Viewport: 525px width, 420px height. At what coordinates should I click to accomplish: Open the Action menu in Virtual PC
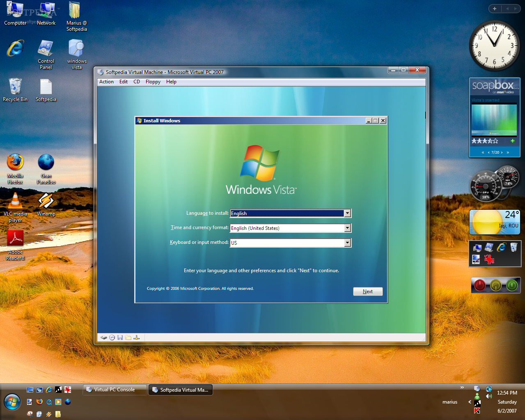tap(106, 82)
